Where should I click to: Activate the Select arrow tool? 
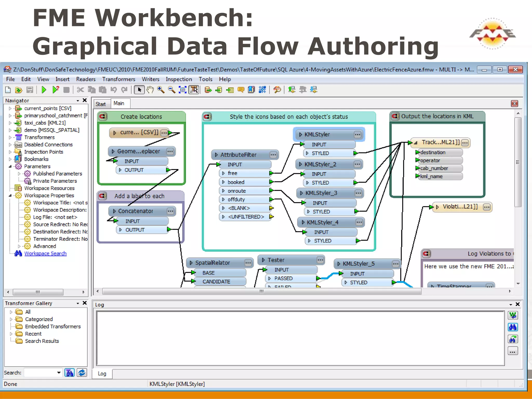click(139, 90)
